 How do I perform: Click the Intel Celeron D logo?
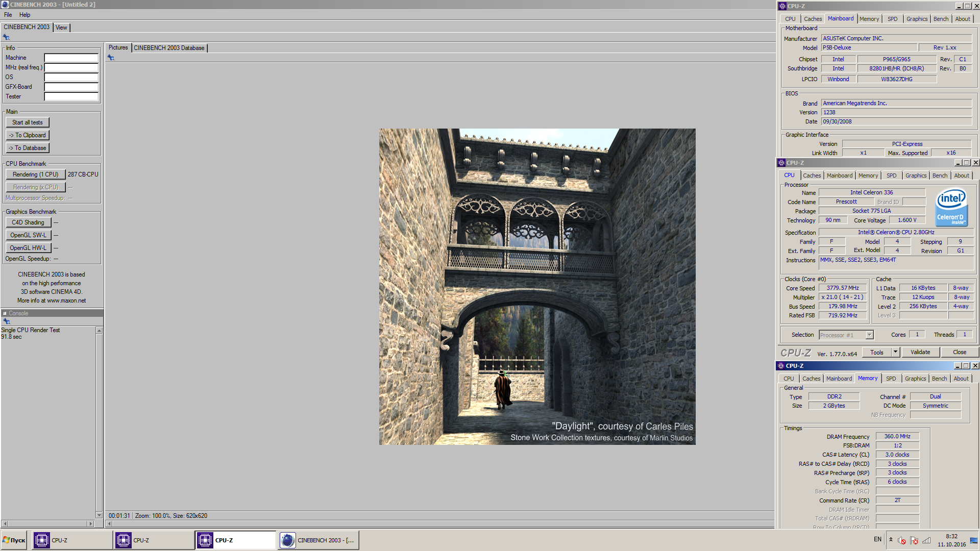[951, 208]
